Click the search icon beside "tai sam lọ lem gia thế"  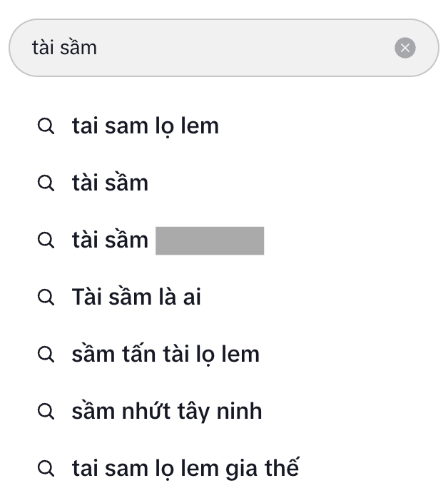(46, 469)
